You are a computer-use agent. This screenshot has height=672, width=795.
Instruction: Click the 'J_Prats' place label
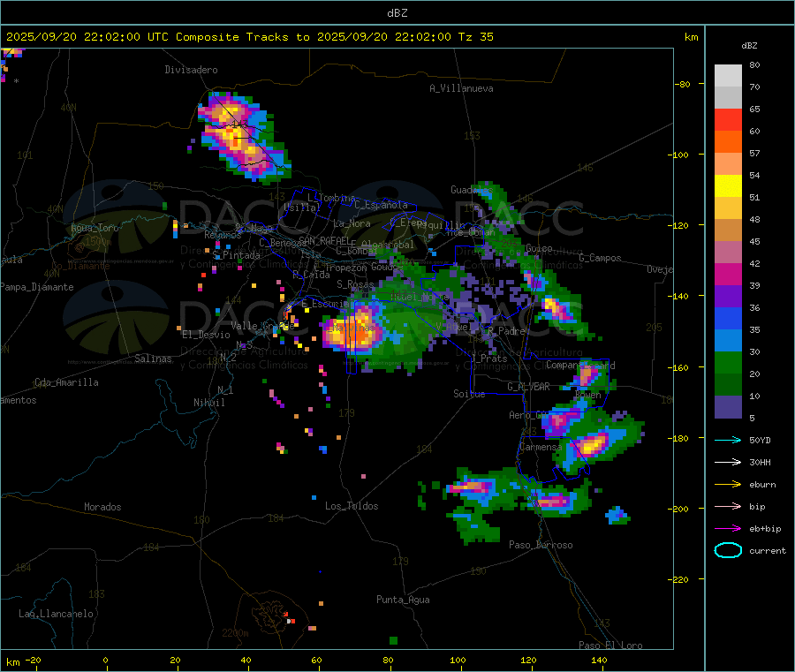click(x=488, y=359)
